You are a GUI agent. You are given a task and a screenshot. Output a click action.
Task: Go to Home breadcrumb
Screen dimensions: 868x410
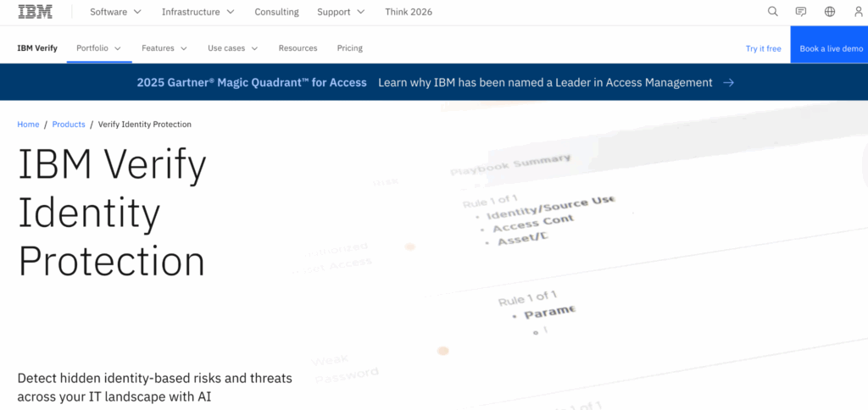coord(28,125)
